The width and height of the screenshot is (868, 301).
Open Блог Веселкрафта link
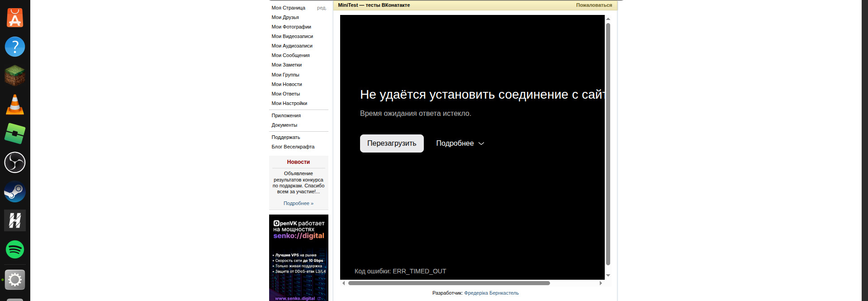click(x=293, y=147)
